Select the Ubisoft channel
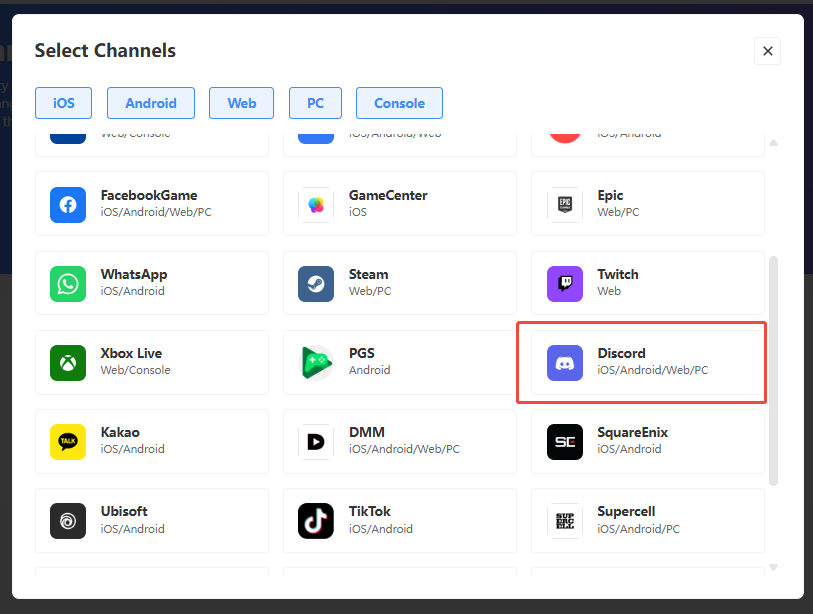This screenshot has width=813, height=614. [151, 520]
